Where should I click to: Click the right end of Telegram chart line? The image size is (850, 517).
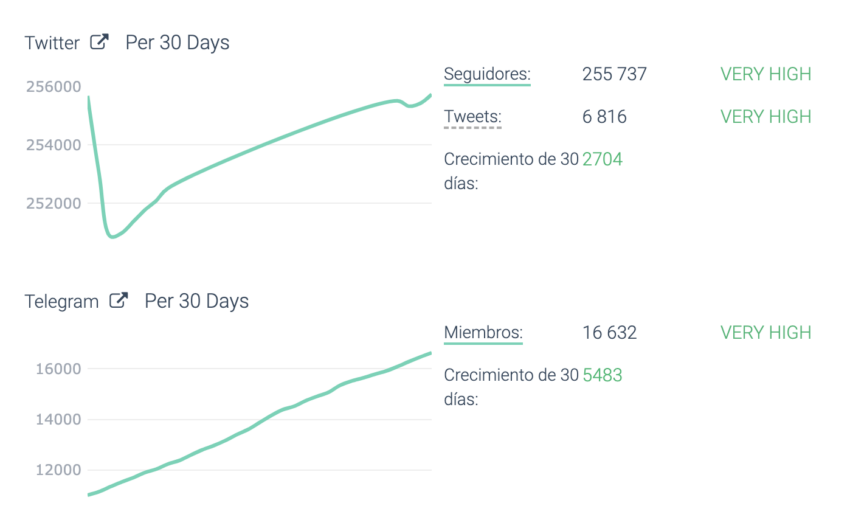pos(430,353)
